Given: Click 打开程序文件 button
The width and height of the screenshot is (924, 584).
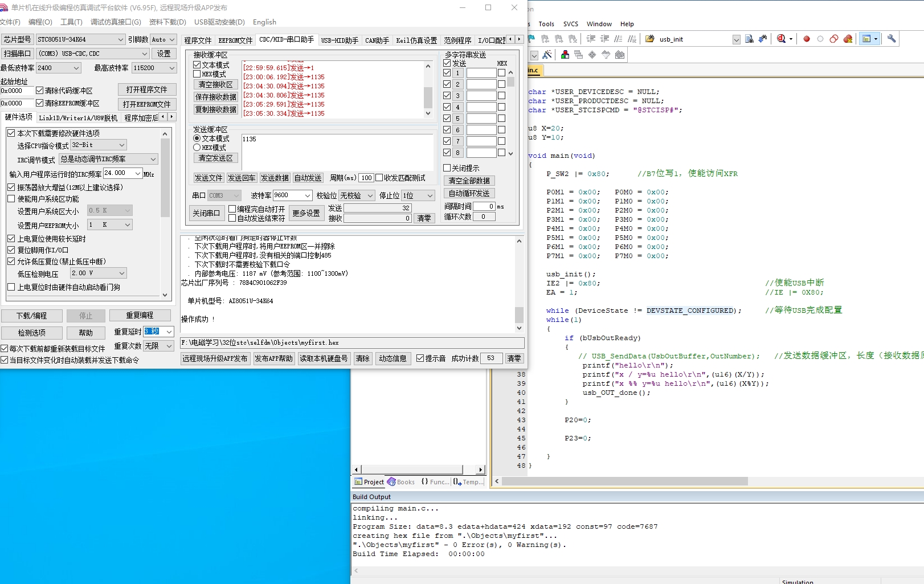Looking at the screenshot, I should [x=147, y=89].
